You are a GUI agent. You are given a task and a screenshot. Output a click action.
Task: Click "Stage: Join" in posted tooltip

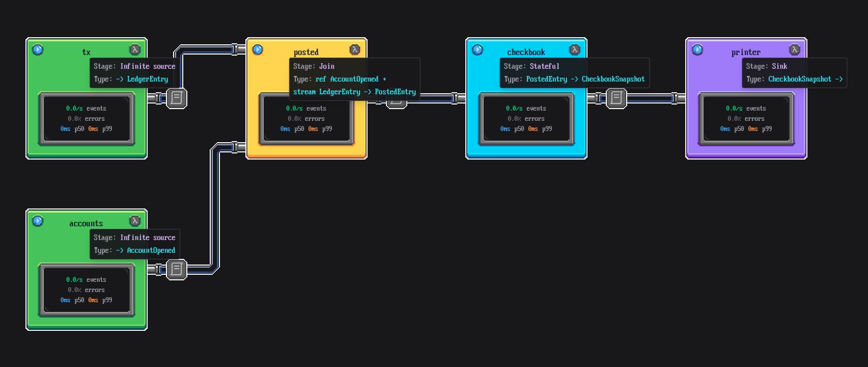[314, 66]
